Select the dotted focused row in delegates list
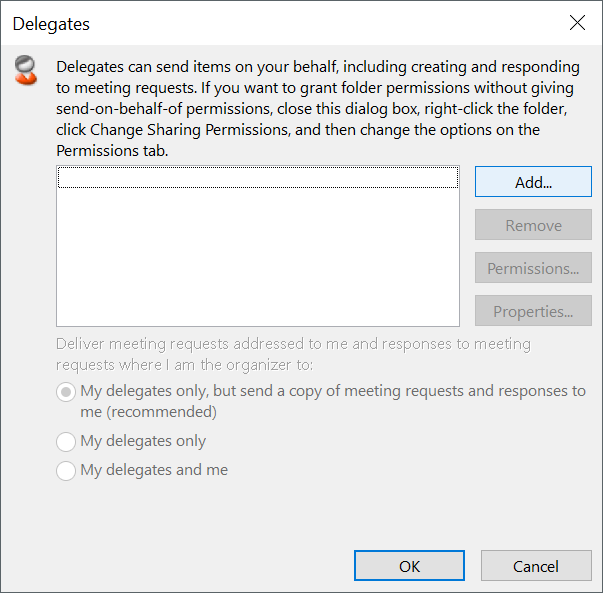The image size is (603, 593). [x=258, y=177]
